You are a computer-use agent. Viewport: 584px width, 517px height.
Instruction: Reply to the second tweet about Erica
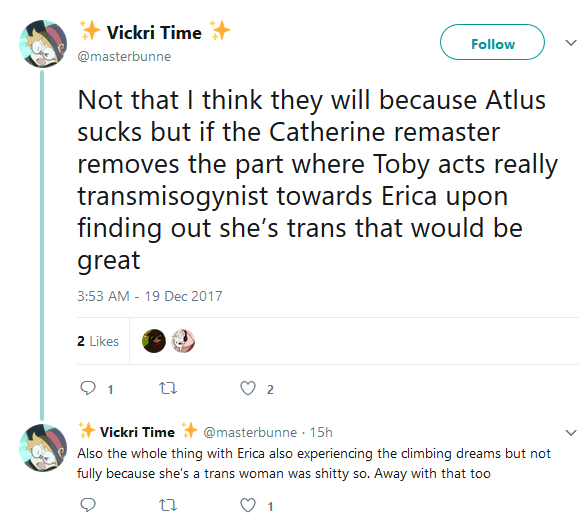click(x=88, y=505)
